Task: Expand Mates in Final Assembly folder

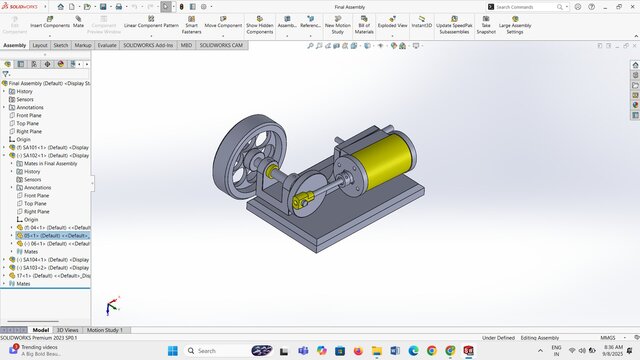Action: coord(12,164)
